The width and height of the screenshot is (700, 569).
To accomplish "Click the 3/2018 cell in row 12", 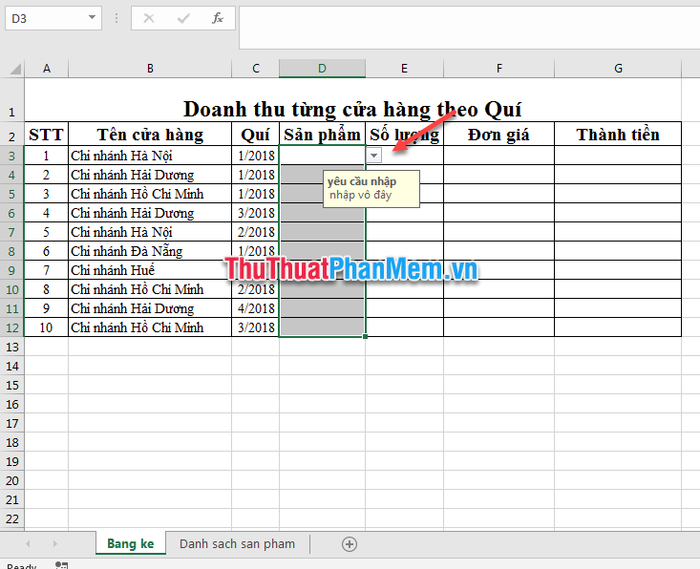I will (x=255, y=328).
